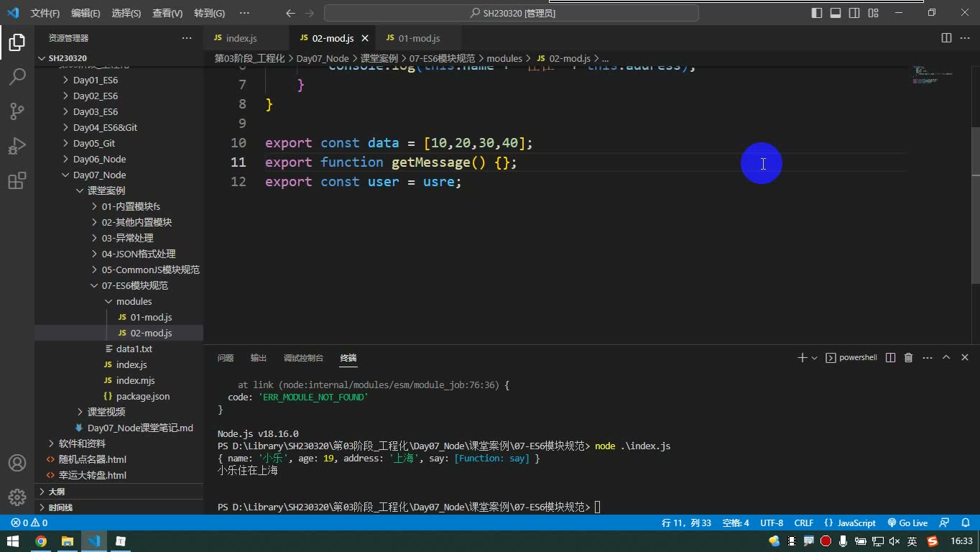Image resolution: width=980 pixels, height=552 pixels.
Task: Split the terminal panel
Action: pos(890,358)
